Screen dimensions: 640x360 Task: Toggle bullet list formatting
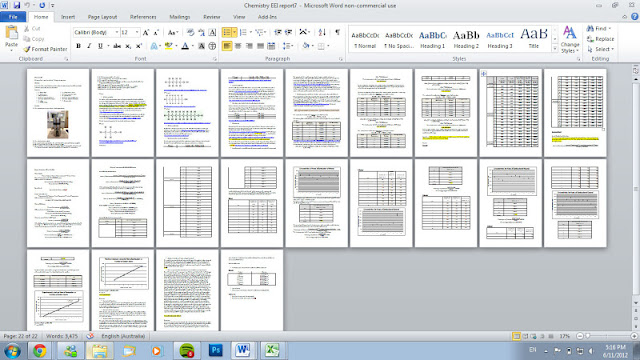pyautogui.click(x=227, y=32)
